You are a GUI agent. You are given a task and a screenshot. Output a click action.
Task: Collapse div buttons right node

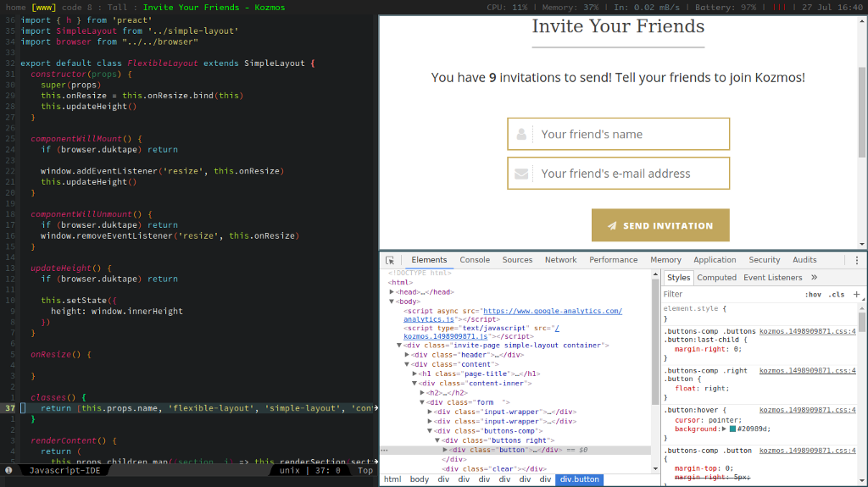pyautogui.click(x=438, y=440)
